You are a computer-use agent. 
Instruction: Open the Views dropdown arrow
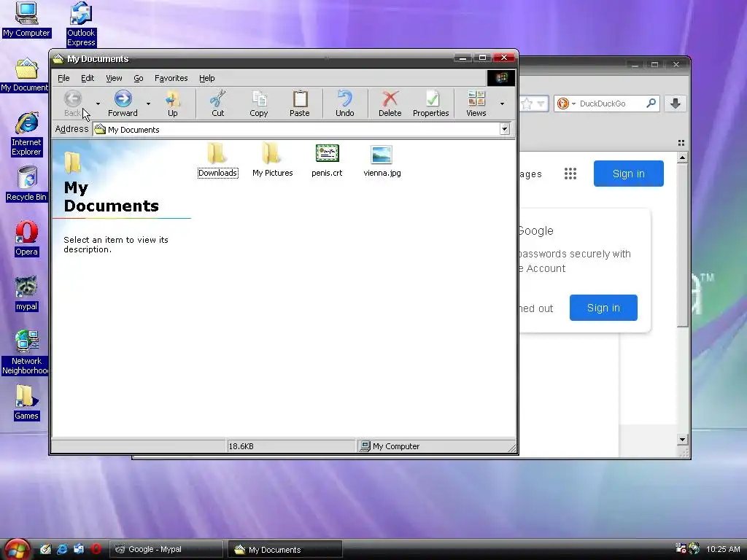click(x=502, y=104)
